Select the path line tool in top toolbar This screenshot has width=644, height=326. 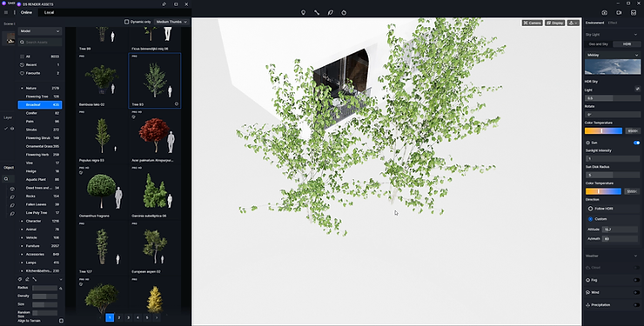(317, 12)
